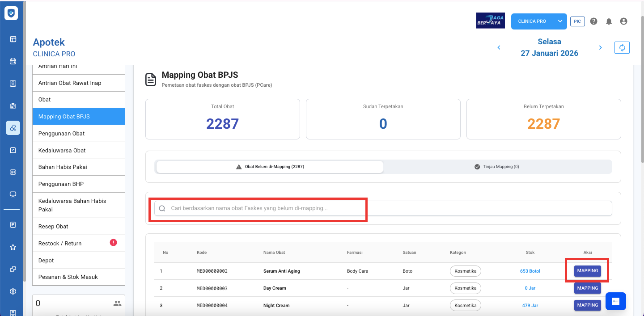Open the notifications bell icon
This screenshot has width=644, height=316.
click(609, 21)
